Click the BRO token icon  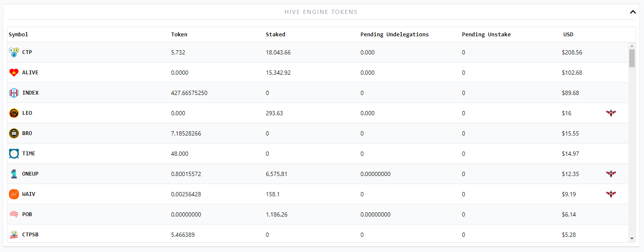pyautogui.click(x=14, y=133)
